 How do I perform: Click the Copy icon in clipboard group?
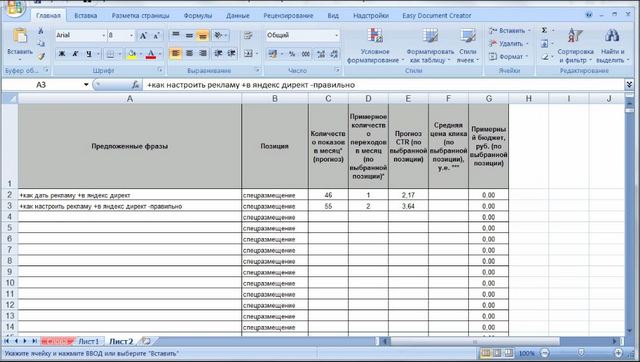pos(41,43)
